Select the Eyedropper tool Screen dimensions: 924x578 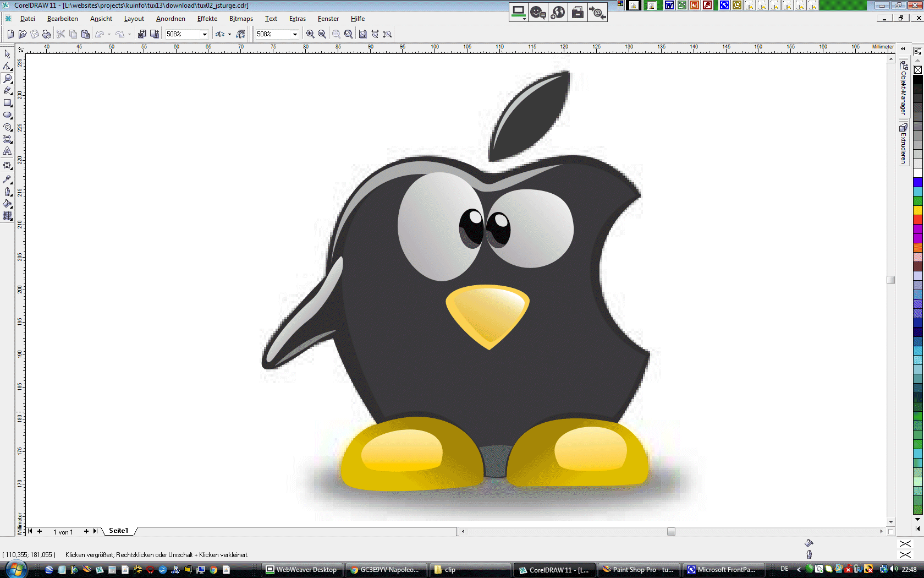click(x=7, y=179)
